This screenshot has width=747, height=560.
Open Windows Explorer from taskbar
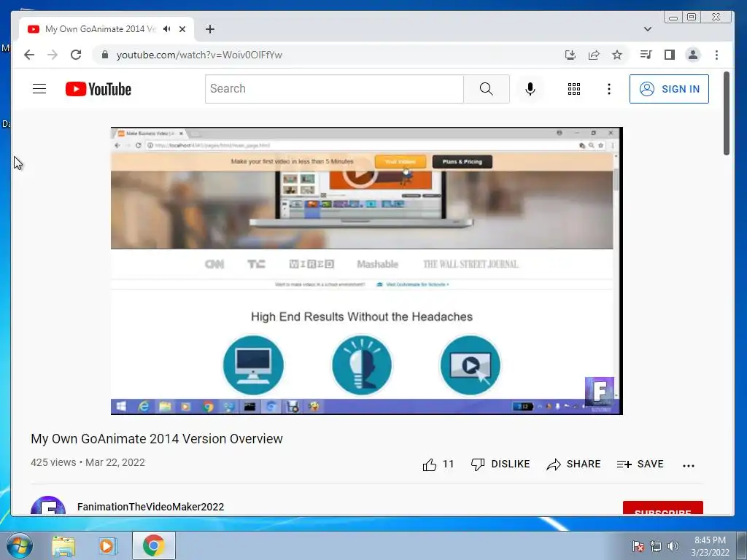[x=63, y=545]
